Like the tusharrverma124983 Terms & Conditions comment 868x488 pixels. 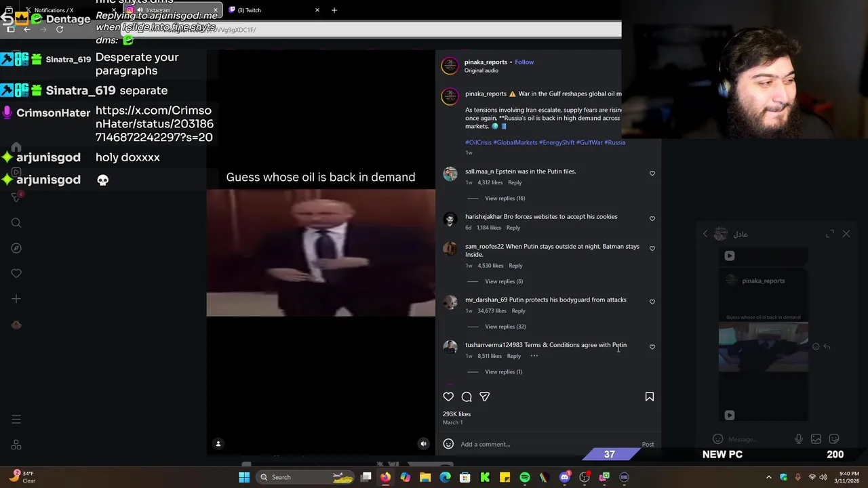[652, 347]
